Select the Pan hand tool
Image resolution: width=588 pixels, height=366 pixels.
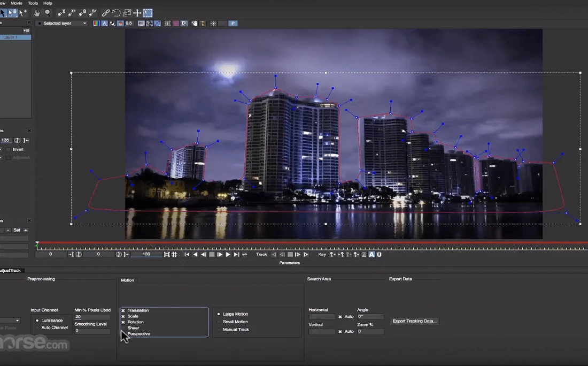[36, 13]
